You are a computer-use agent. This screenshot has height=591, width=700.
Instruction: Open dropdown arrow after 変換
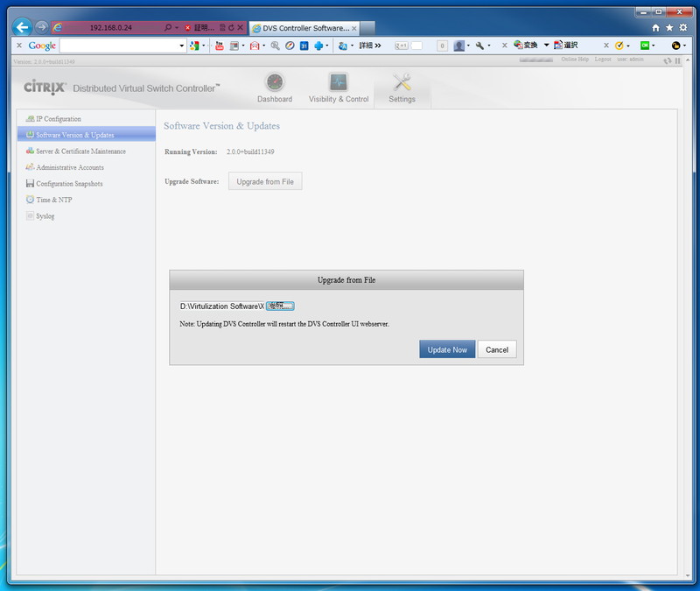(x=546, y=46)
